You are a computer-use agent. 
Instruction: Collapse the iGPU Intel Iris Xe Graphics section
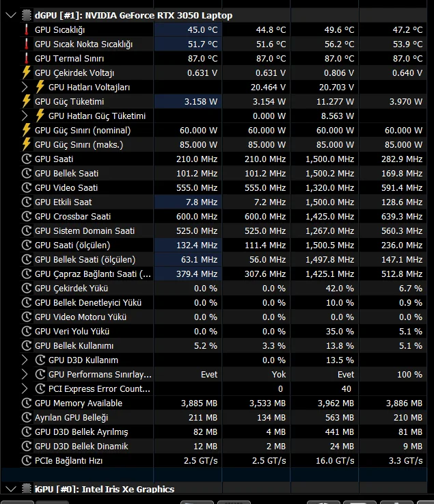11,489
